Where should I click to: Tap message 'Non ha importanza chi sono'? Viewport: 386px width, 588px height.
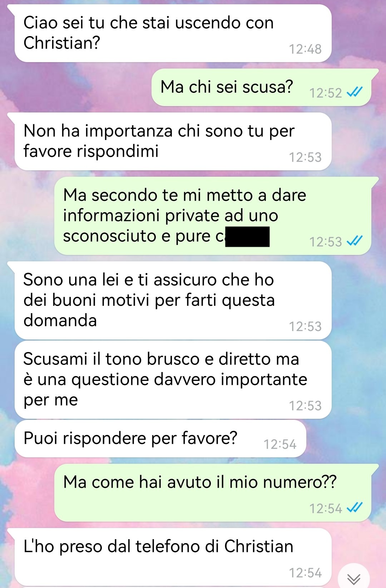coord(173,141)
